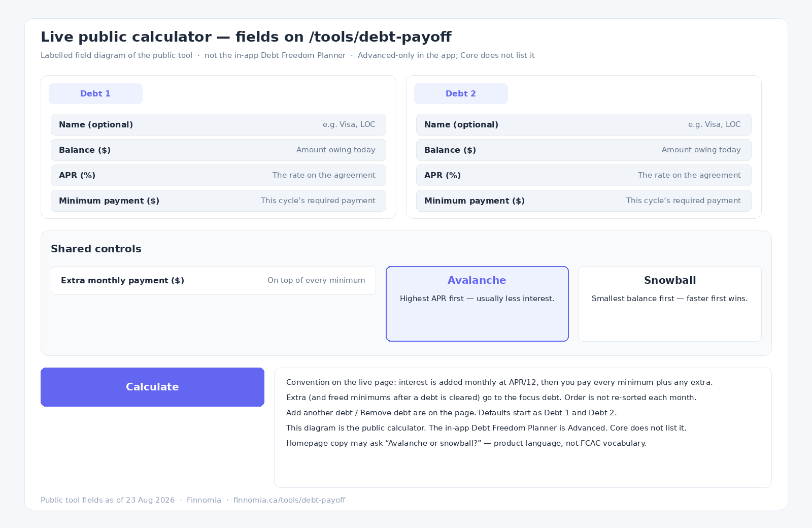Focus the Extra monthly payment field
Viewport: 812px width, 528px height.
(213, 280)
